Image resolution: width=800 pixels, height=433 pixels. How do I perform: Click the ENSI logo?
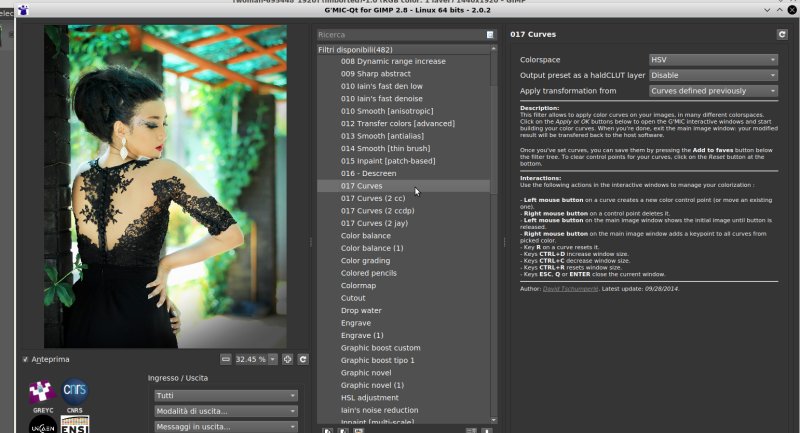click(x=75, y=424)
